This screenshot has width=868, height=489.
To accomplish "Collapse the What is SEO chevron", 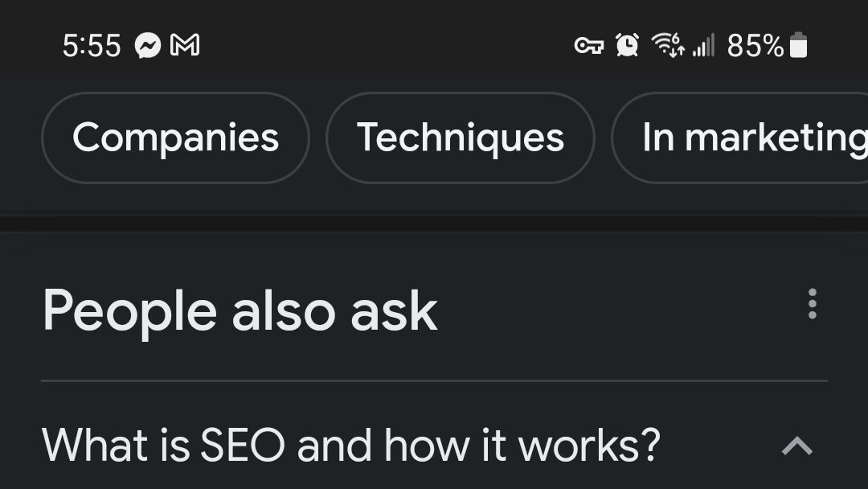I will (x=797, y=446).
